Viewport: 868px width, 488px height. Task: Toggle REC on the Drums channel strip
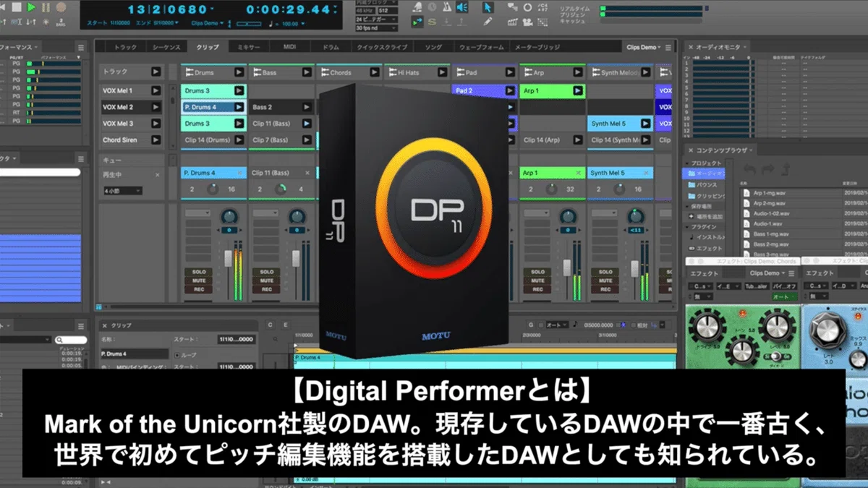tap(199, 289)
